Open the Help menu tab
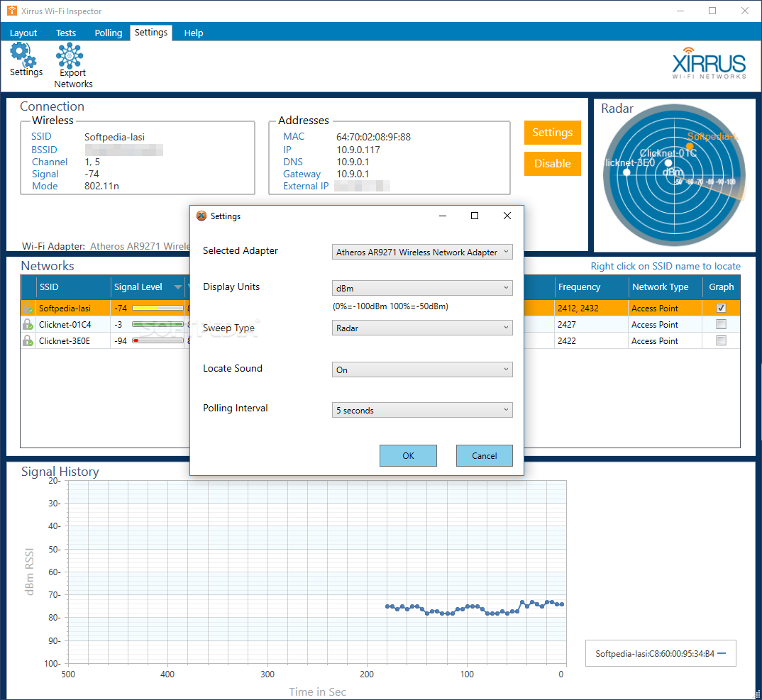Viewport: 762px width, 700px height. coord(194,33)
